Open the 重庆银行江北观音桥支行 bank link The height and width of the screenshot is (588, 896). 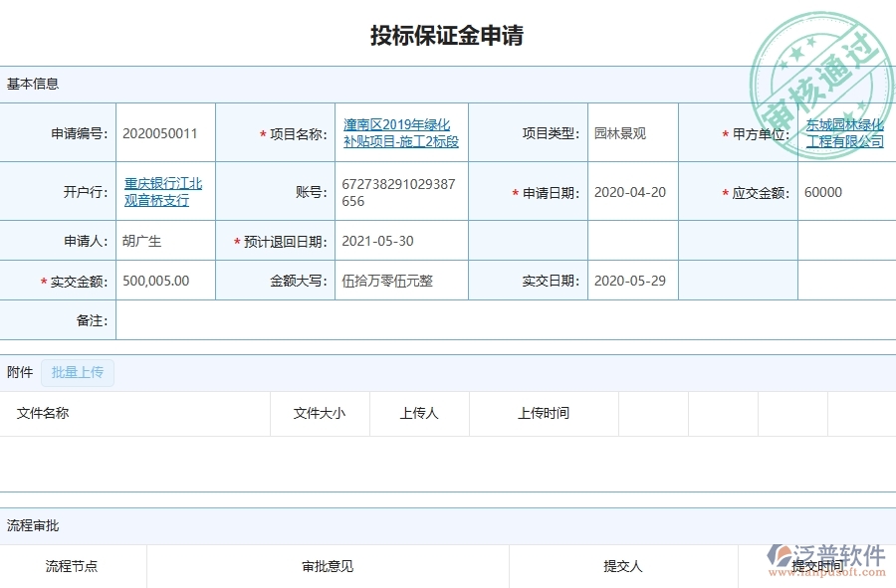[164, 191]
